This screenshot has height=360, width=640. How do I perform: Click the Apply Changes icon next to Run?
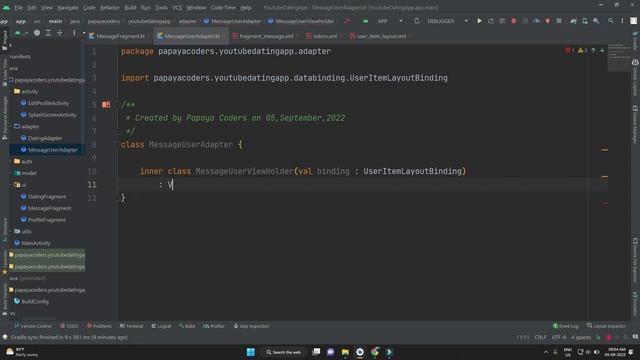tap(491, 21)
